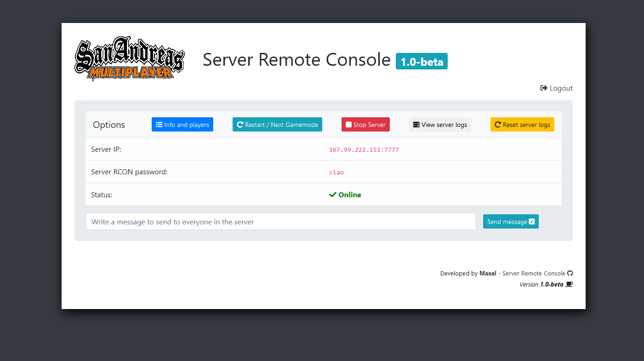Click the 1.0-beta version badge
The image size is (644, 361).
[x=422, y=62]
